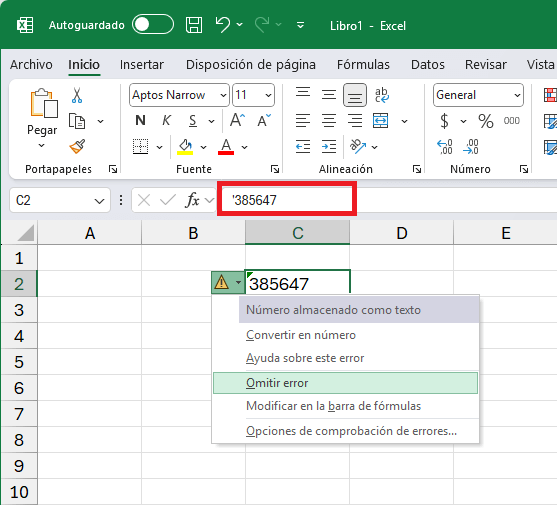Toggle the Autoguardado switch
This screenshot has width=557, height=505.
point(153,25)
